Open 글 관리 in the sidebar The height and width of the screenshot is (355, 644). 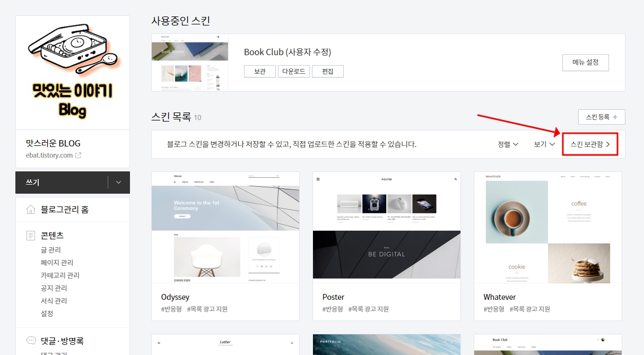[51, 250]
